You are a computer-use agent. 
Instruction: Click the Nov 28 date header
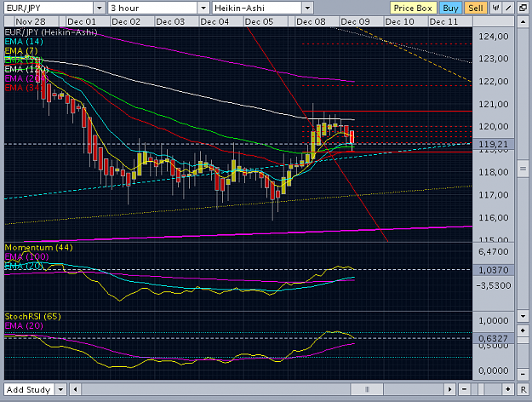click(31, 22)
